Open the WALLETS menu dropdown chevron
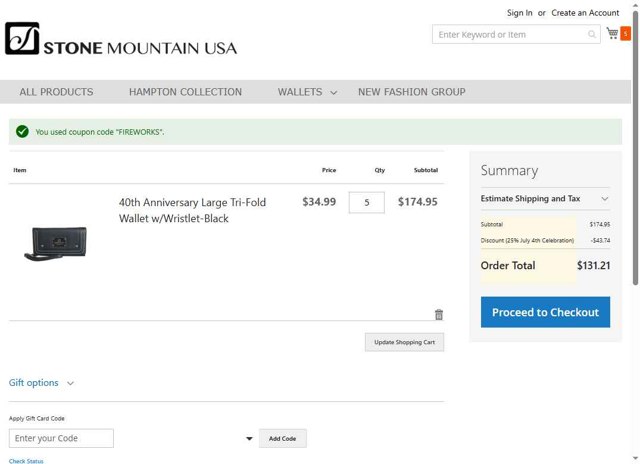 333,93
